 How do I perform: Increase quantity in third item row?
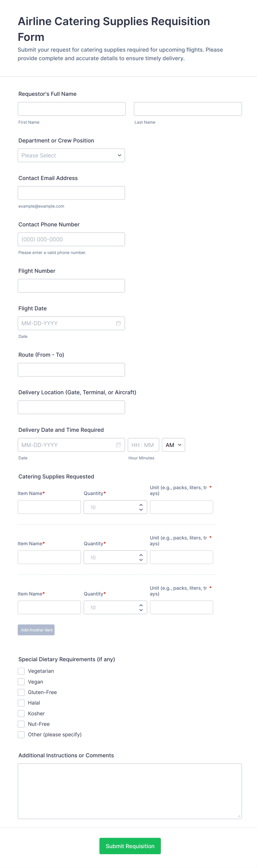[141, 605]
